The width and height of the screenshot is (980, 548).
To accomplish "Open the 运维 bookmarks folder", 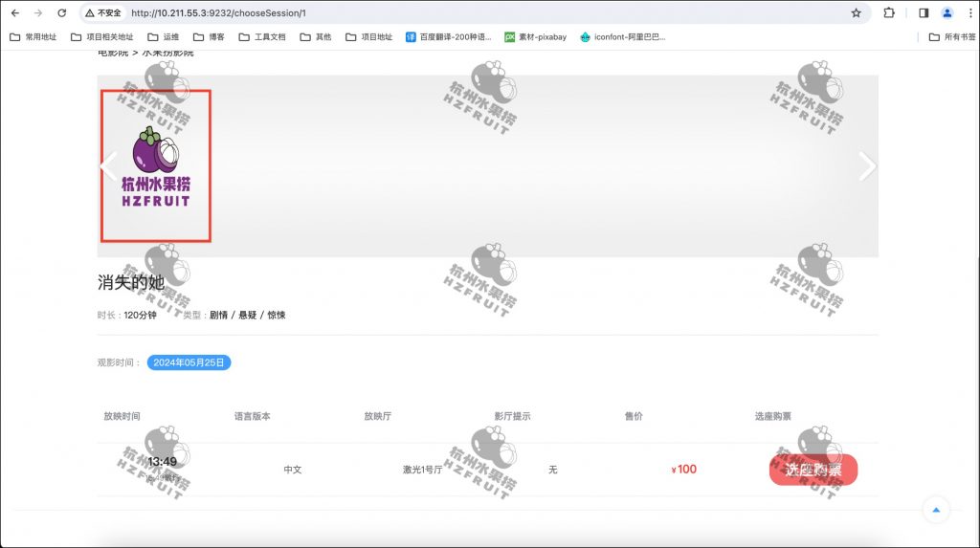I will coord(163,37).
